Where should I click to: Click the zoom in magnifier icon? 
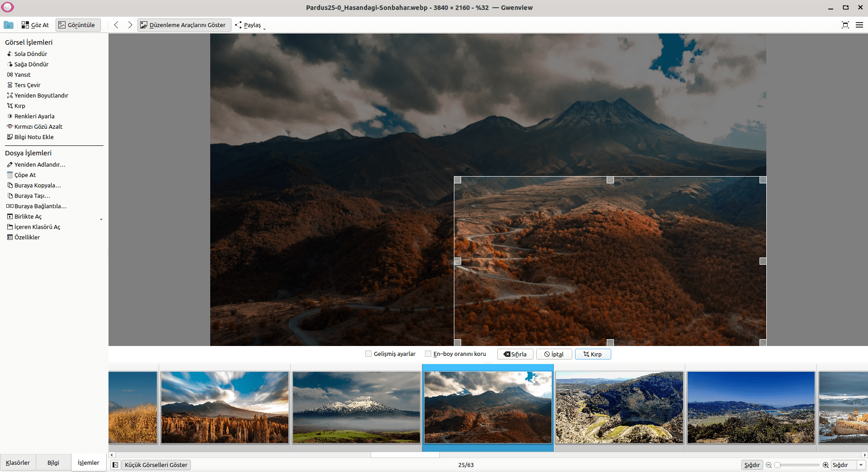pyautogui.click(x=826, y=465)
